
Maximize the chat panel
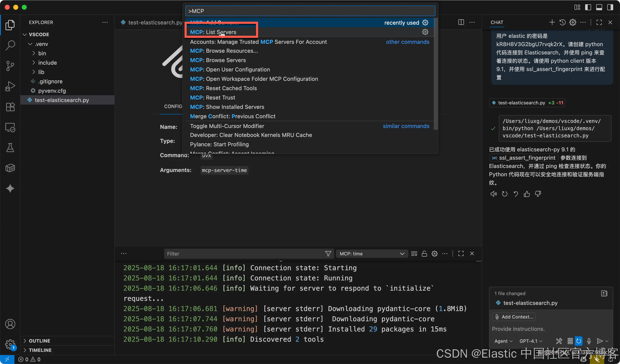click(599, 22)
